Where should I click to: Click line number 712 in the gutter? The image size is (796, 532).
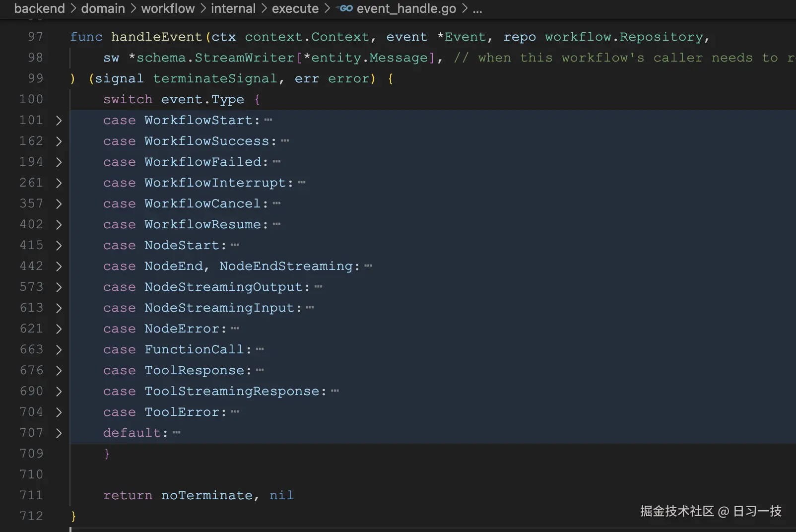(x=31, y=516)
